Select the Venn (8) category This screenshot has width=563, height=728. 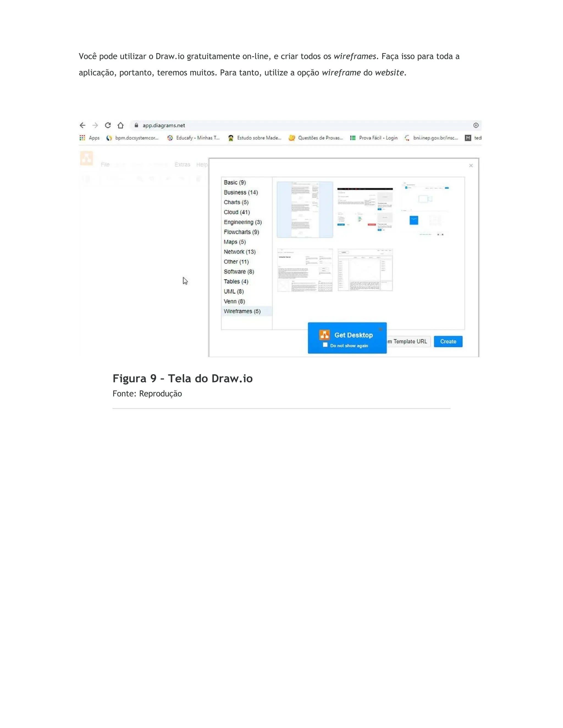247,301
